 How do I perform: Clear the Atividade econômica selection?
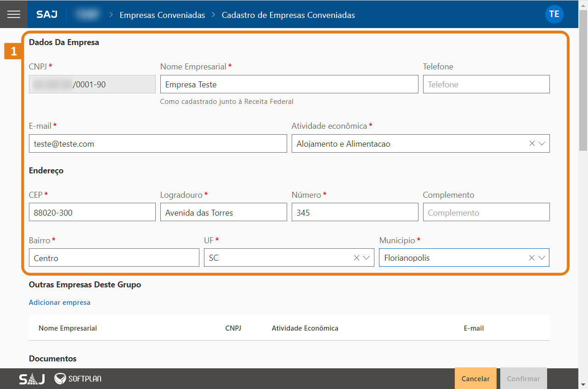coord(532,143)
